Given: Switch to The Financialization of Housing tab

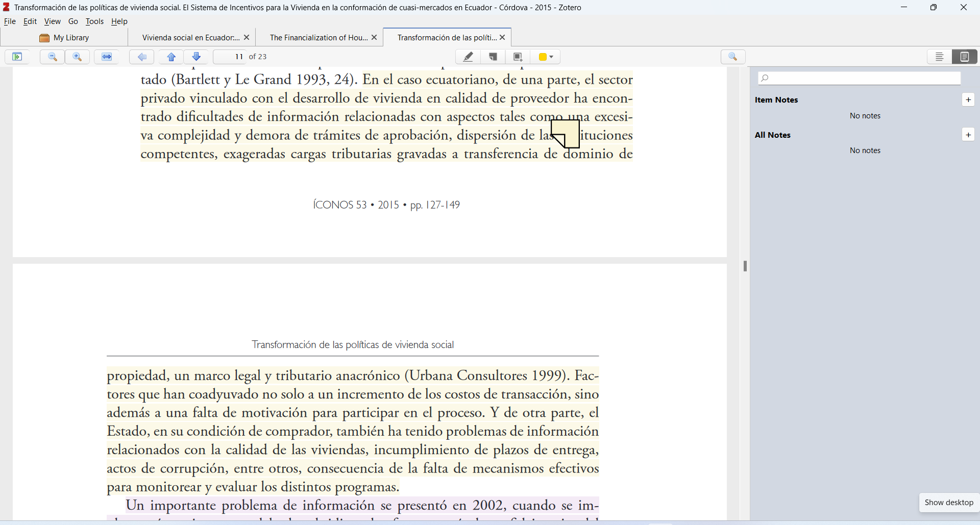Looking at the screenshot, I should coord(318,38).
